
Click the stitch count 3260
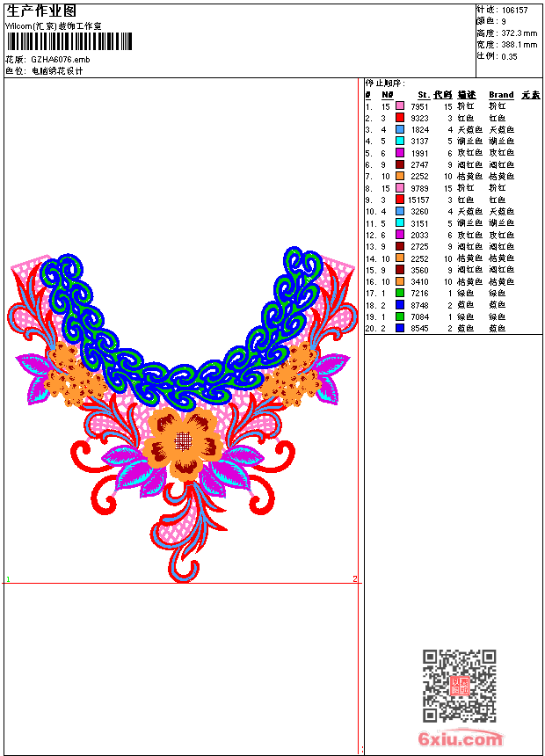419,212
